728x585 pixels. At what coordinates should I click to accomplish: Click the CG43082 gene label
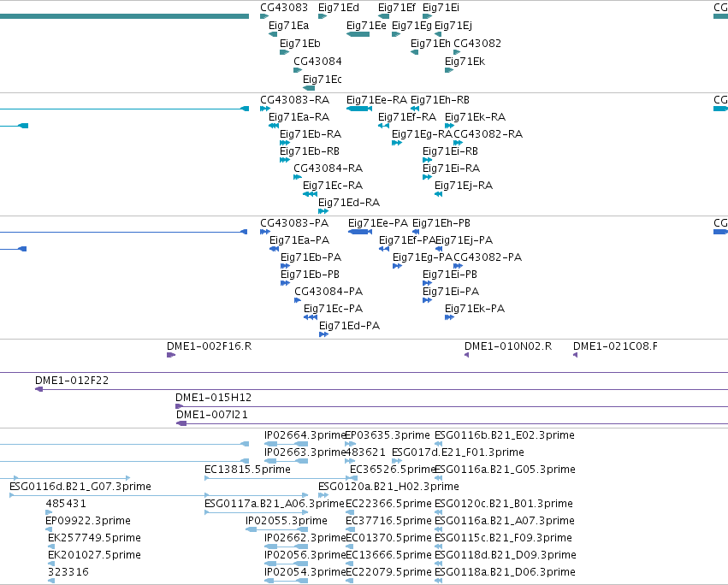point(477,44)
